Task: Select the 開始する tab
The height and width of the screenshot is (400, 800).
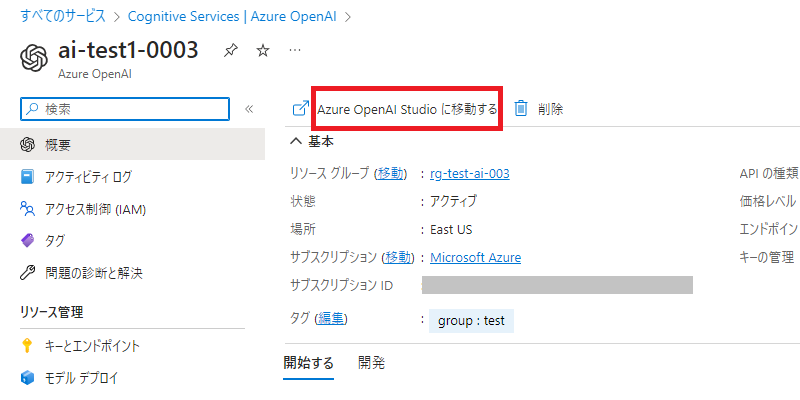Action: (308, 363)
